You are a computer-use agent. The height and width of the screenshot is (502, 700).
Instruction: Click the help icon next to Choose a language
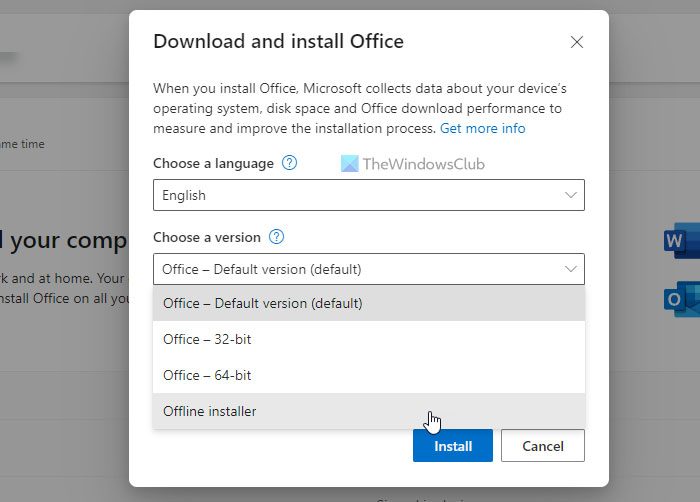tap(289, 163)
